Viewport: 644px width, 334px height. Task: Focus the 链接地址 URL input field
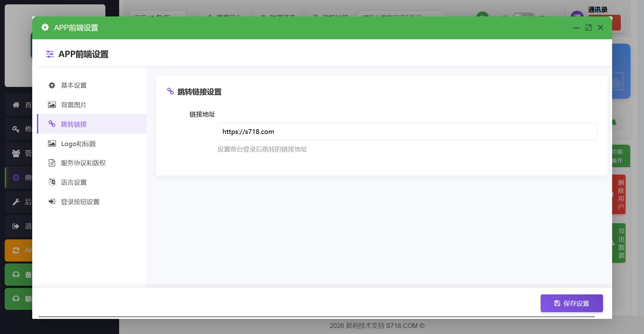[407, 132]
